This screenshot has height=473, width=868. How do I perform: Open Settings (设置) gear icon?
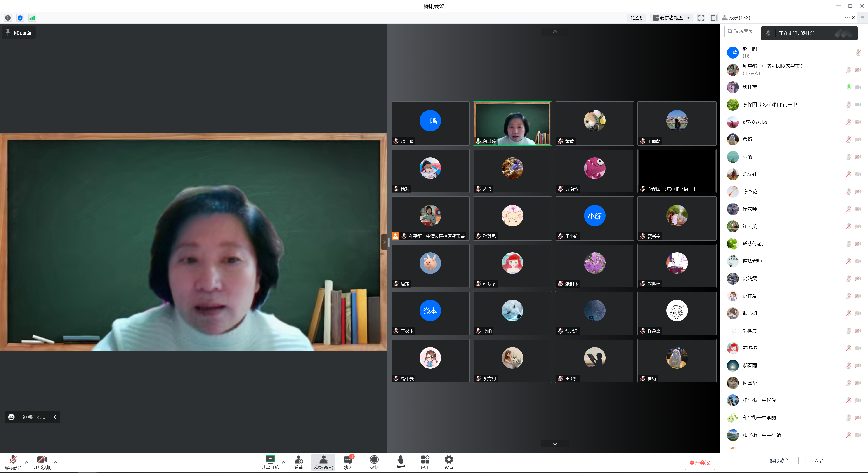pyautogui.click(x=448, y=460)
